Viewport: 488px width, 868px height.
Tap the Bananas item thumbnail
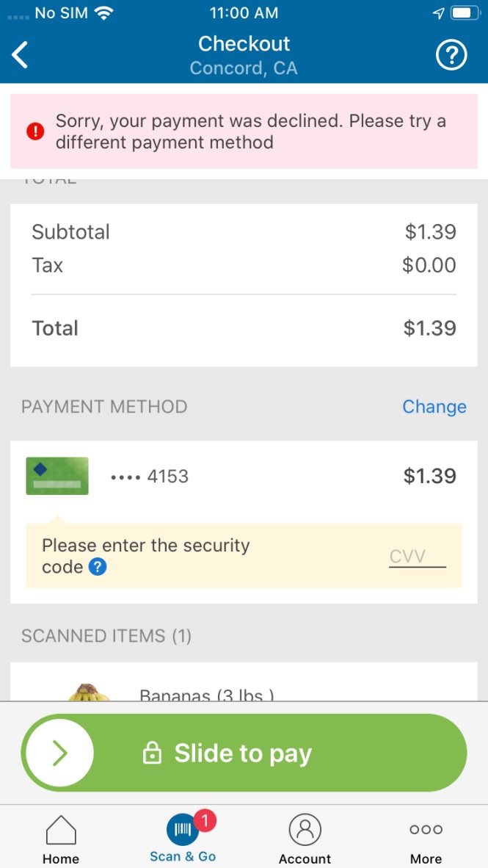(88, 692)
